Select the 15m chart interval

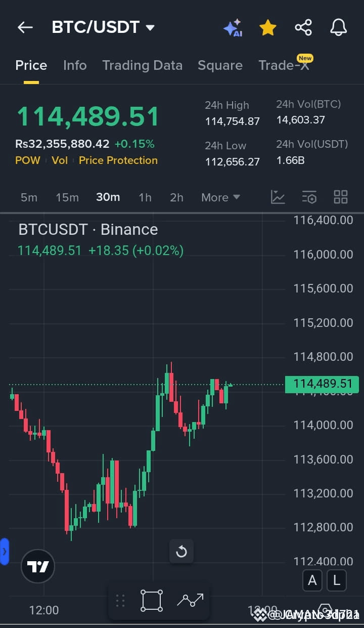(67, 197)
